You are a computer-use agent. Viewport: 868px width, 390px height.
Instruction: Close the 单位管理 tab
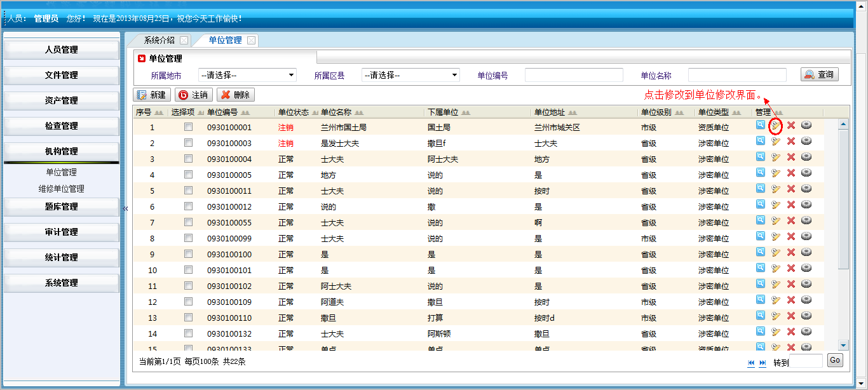point(252,40)
